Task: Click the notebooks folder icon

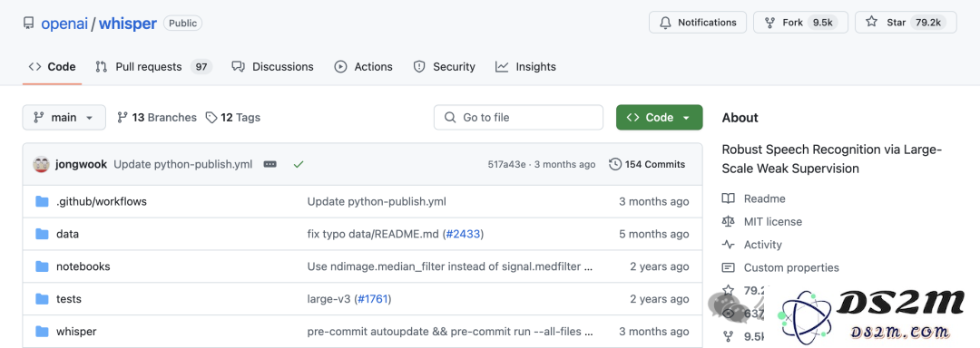Action: (x=42, y=266)
